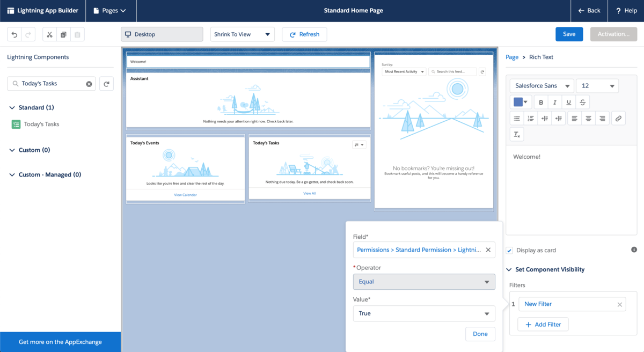Toggle bold text formatting
The height and width of the screenshot is (352, 644).
(x=541, y=102)
